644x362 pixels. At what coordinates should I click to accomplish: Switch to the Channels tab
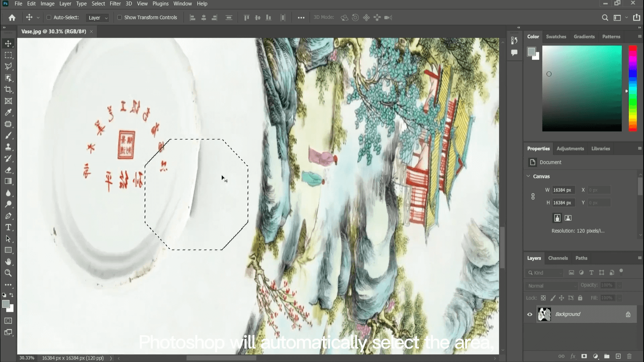pyautogui.click(x=558, y=258)
